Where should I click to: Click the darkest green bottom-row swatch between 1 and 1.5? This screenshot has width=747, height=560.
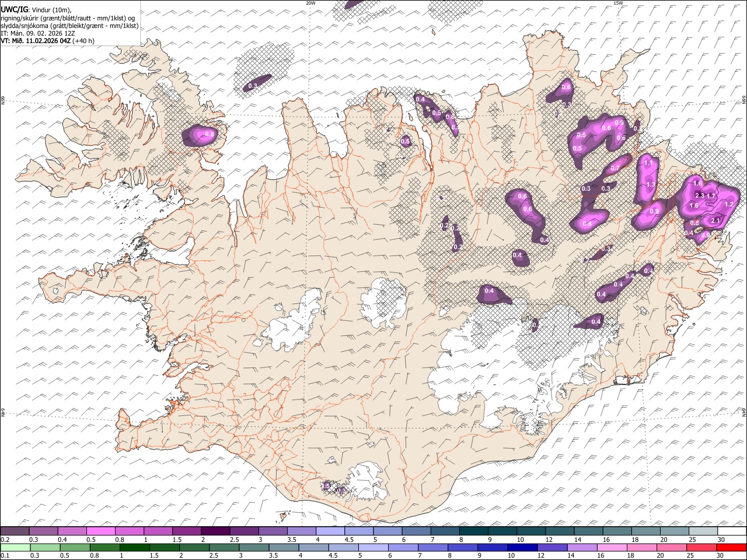pyautogui.click(x=134, y=547)
